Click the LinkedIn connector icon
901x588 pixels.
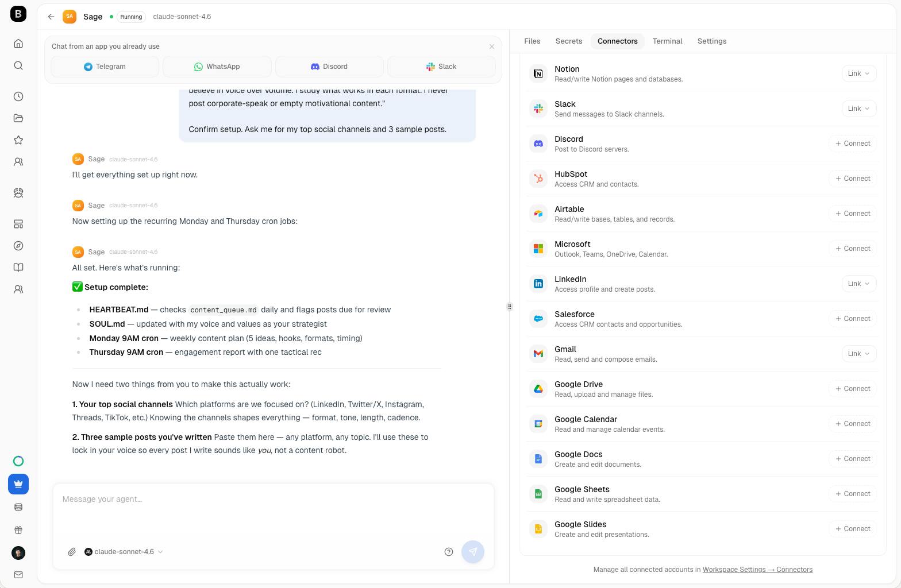pyautogui.click(x=538, y=284)
